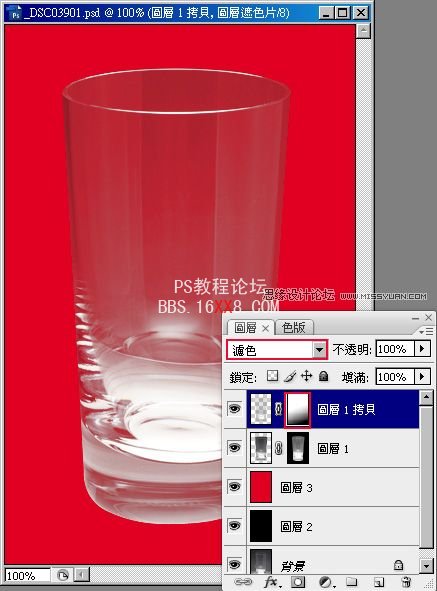Create a new group folder icon
Screen dimensions: 437x591
tap(351, 582)
